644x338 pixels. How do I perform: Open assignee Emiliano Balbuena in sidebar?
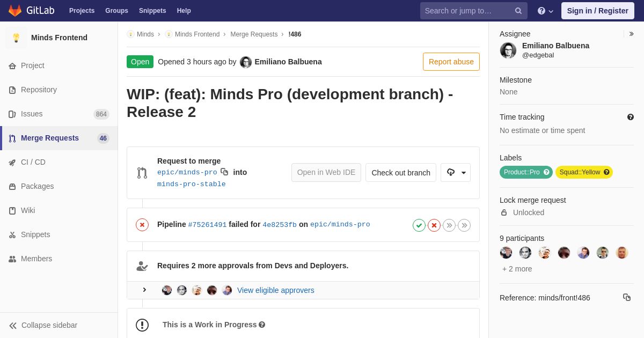point(555,46)
